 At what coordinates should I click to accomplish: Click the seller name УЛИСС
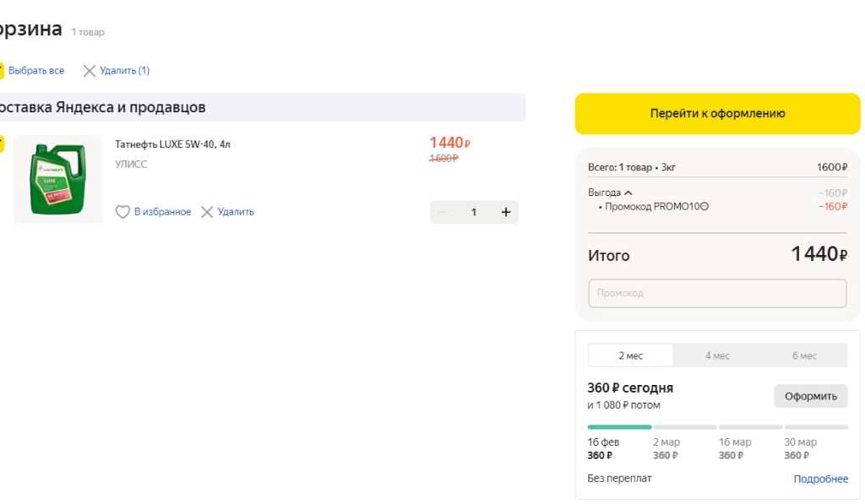click(x=131, y=165)
